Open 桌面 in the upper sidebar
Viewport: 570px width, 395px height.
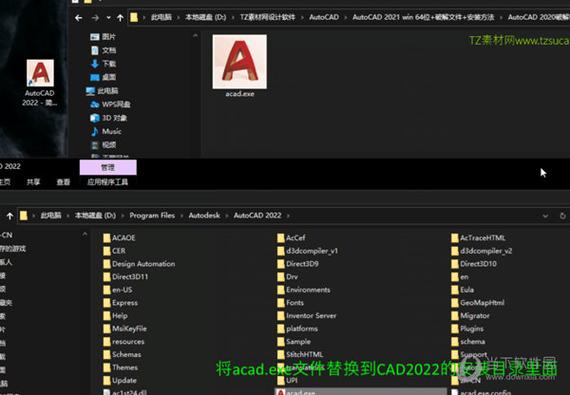[x=103, y=77]
